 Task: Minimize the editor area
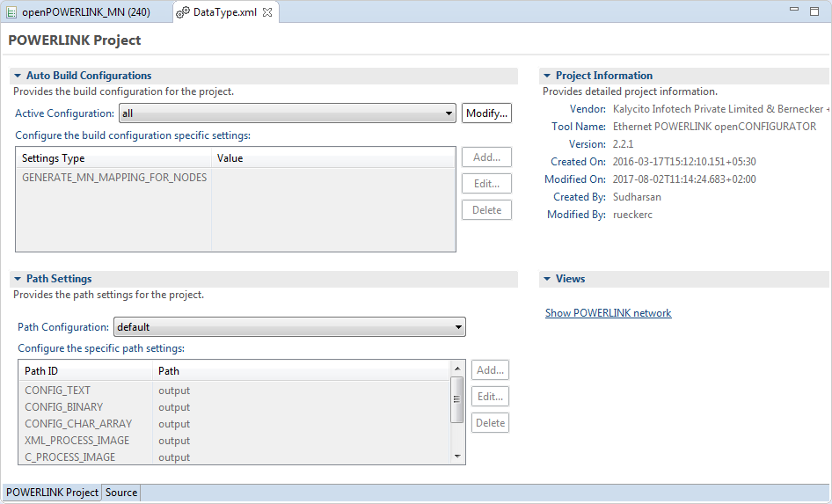pos(794,9)
